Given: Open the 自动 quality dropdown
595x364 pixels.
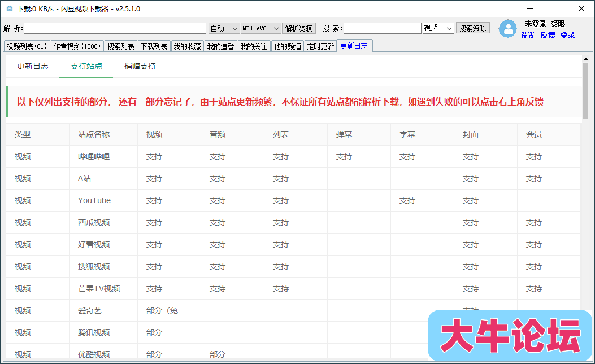Looking at the screenshot, I should click(224, 28).
